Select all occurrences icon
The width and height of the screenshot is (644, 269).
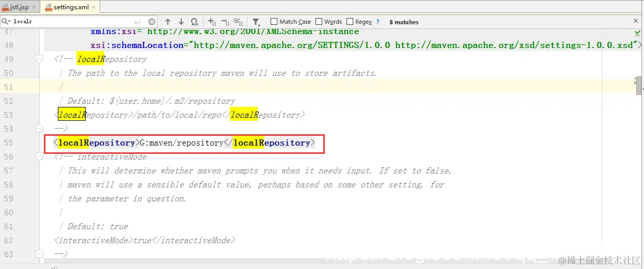(x=239, y=22)
